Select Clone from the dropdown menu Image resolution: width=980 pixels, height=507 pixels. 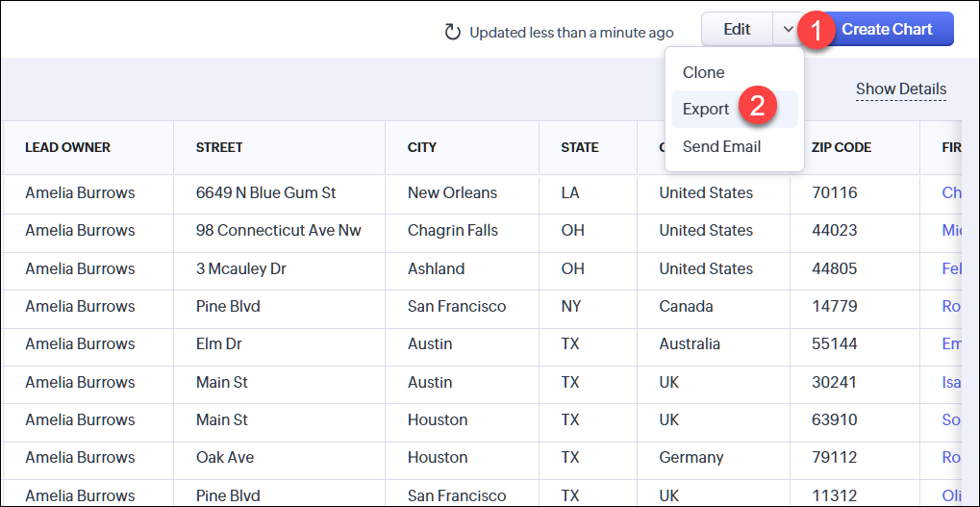pos(704,72)
